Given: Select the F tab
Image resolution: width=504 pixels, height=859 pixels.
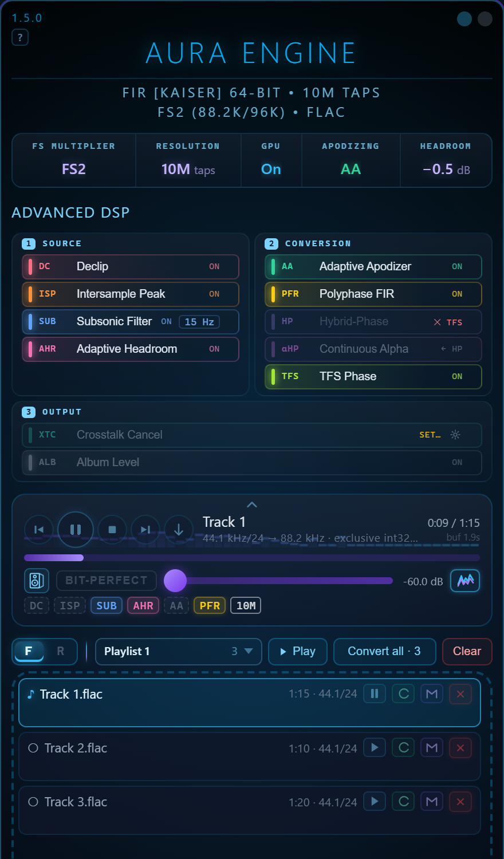Looking at the screenshot, I should [x=29, y=651].
